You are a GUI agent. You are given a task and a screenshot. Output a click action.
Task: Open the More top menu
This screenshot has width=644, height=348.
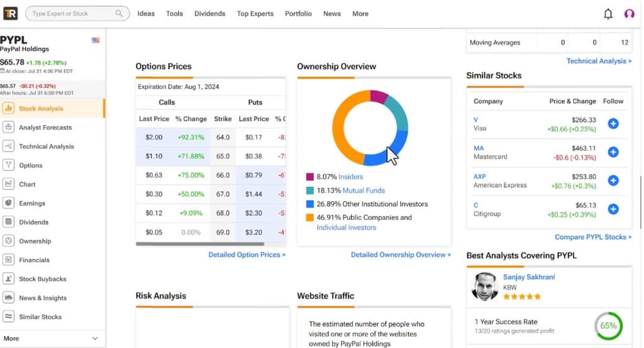tap(360, 14)
